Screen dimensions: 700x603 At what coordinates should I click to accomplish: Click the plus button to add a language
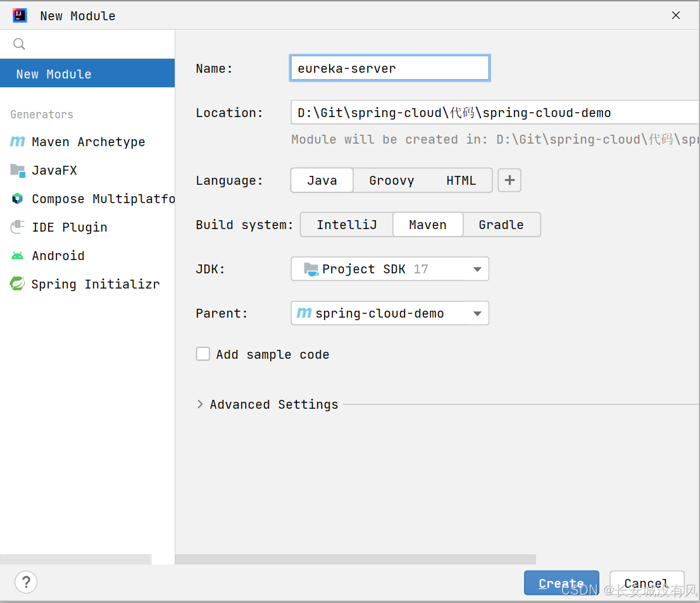(509, 180)
